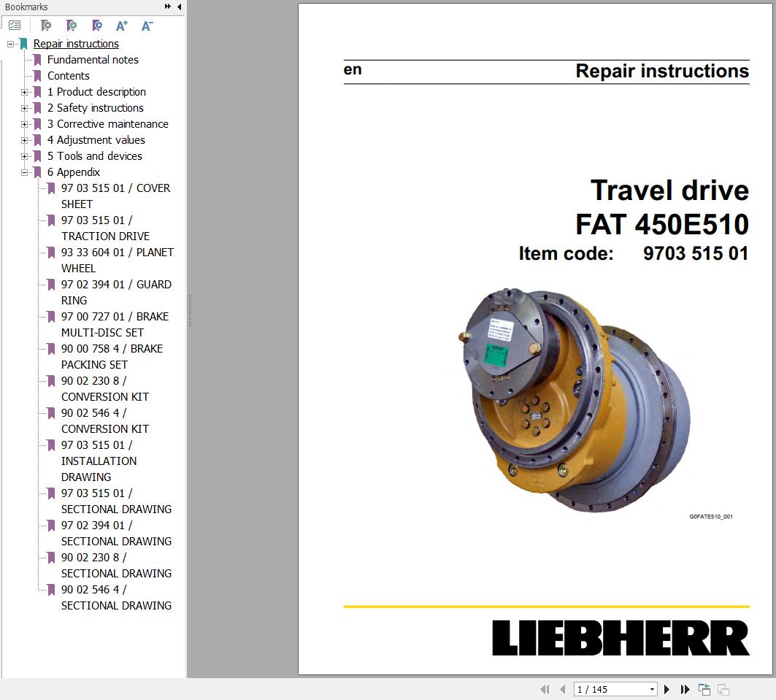Open 90 02 230 8 / CONVERSION KIT bookmark
The width and height of the screenshot is (776, 700).
[x=105, y=389]
